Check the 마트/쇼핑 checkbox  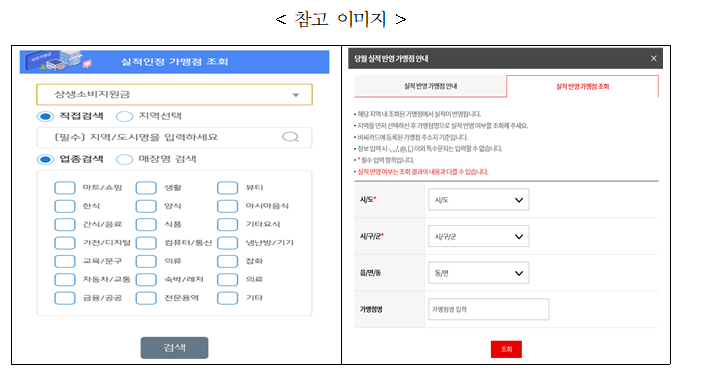pyautogui.click(x=65, y=188)
